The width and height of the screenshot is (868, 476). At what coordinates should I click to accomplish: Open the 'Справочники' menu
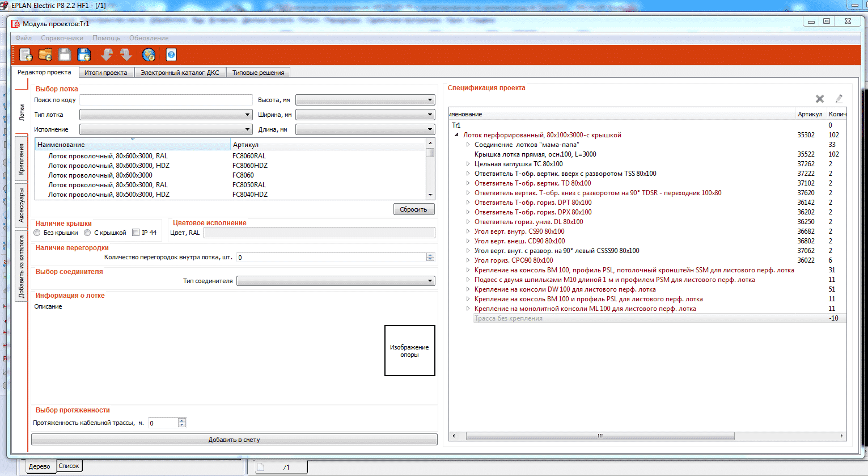[62, 38]
